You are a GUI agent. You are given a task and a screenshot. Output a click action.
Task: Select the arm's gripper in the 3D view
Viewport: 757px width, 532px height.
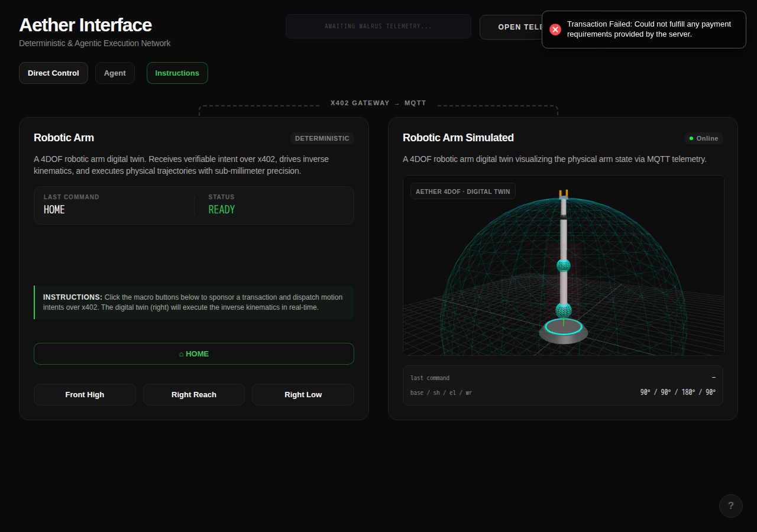pos(564,194)
